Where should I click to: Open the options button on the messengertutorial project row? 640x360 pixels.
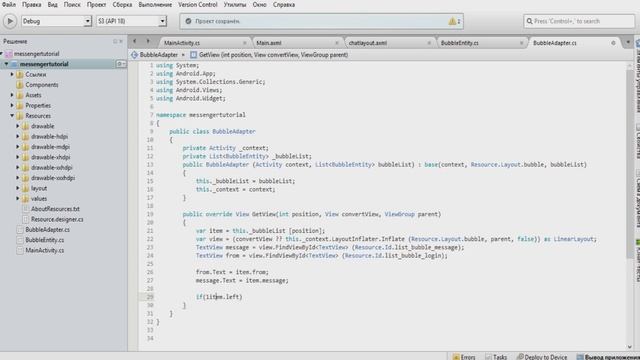(x=120, y=64)
